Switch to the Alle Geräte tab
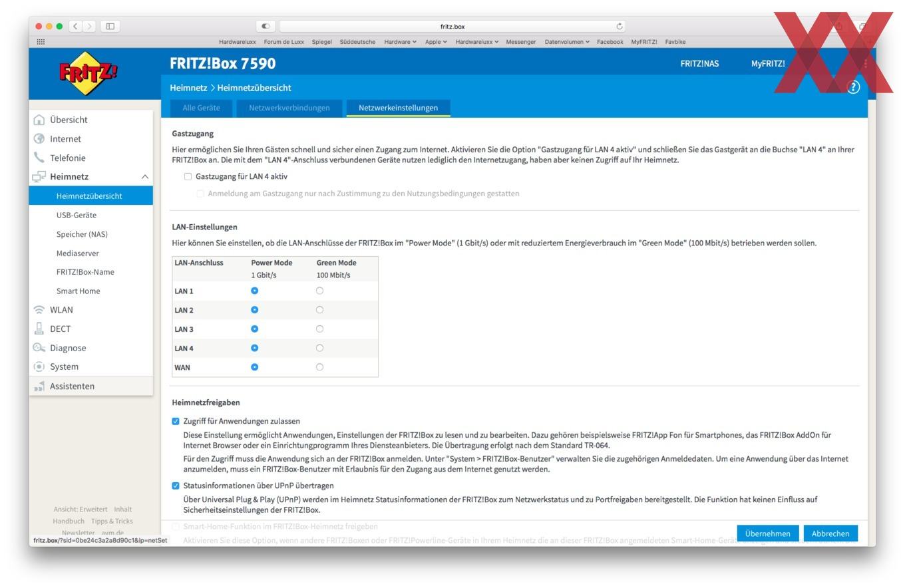Viewport: 905px width, 588px height. (201, 108)
